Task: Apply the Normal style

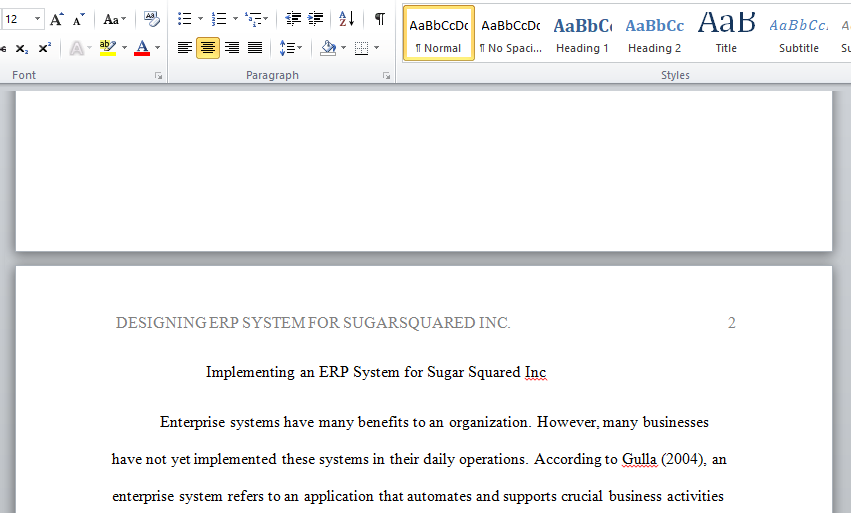Action: [439, 33]
